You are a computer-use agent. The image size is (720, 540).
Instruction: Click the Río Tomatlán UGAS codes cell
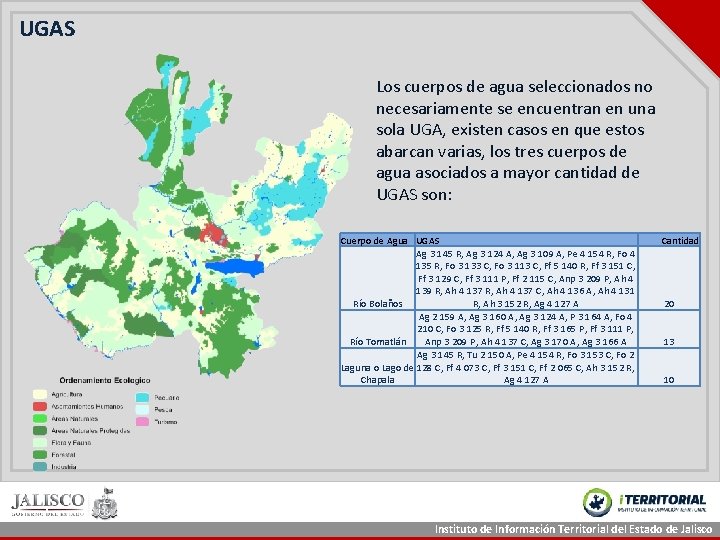[x=526, y=329]
